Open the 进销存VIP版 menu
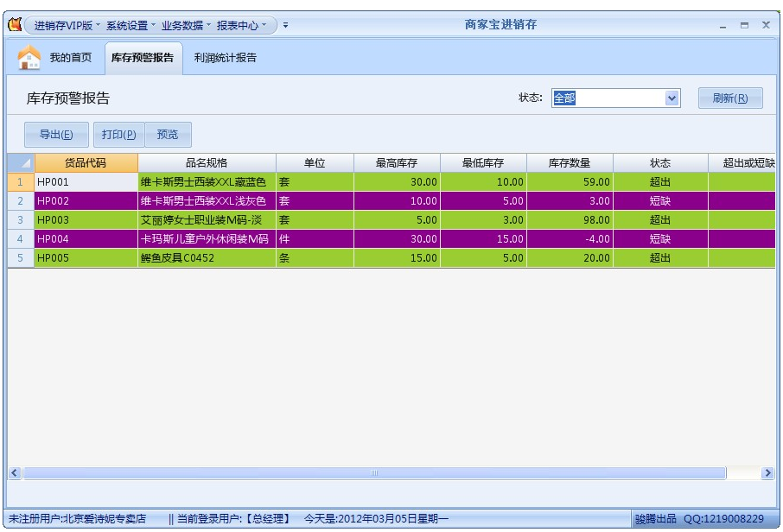The width and height of the screenshot is (783, 532). [67, 26]
